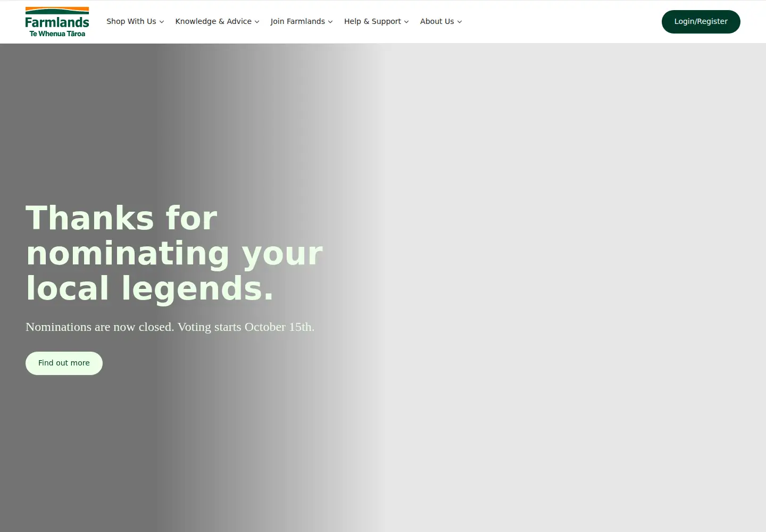Click the 'Nominations are now closed' subtitle
Viewport: 766px width, 532px height.
[x=170, y=327]
